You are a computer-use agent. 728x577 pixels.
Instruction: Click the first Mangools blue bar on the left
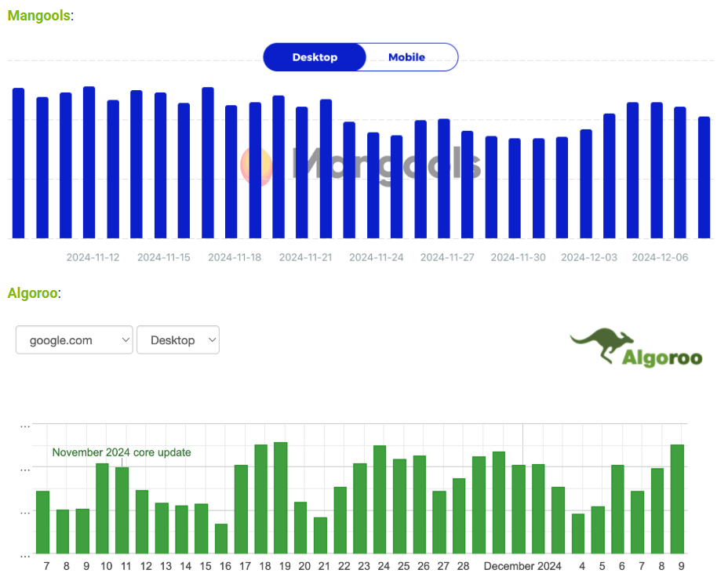tap(18, 163)
